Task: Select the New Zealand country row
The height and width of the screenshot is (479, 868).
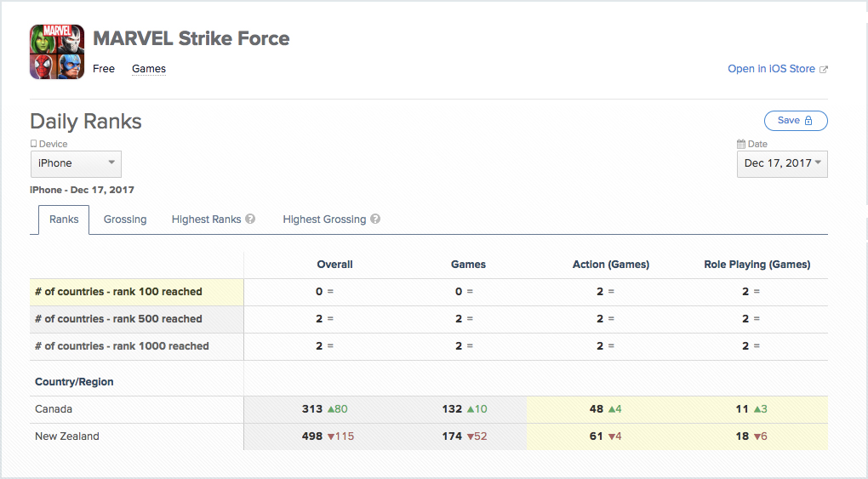Action: [66, 436]
